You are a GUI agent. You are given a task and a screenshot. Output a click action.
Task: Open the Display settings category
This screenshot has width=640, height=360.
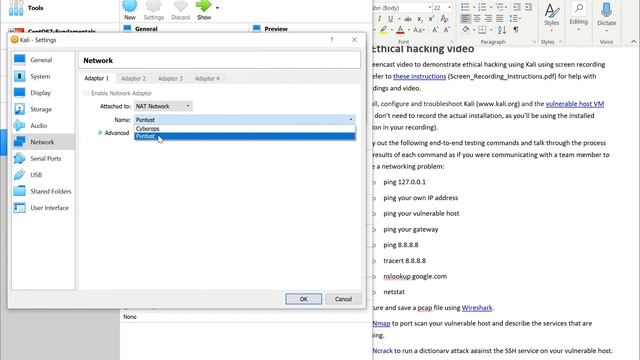tap(40, 93)
